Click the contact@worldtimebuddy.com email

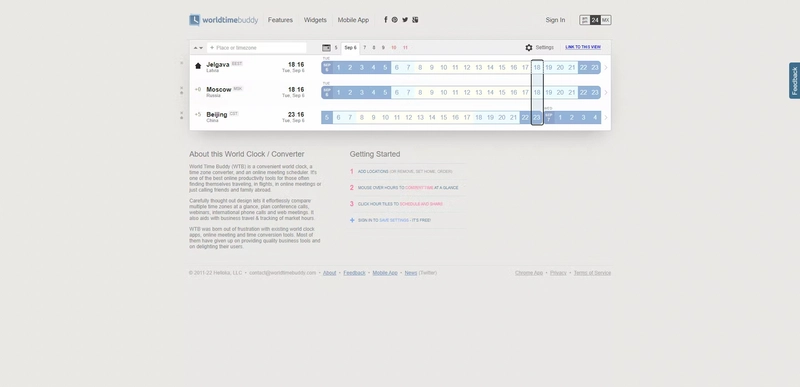click(x=283, y=273)
